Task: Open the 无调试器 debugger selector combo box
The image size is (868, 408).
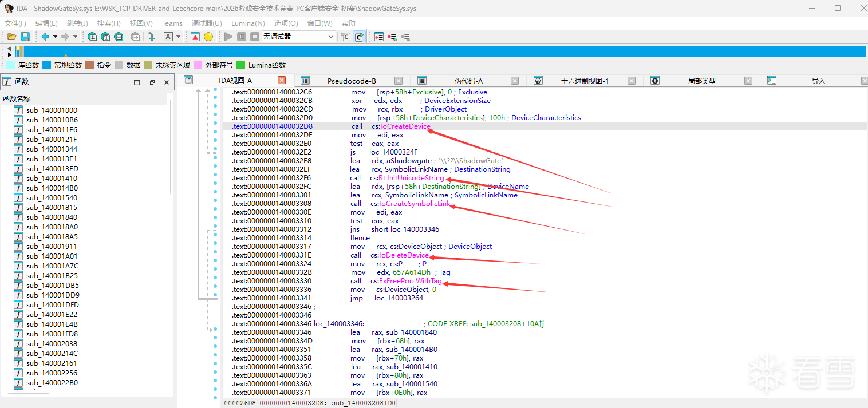Action: click(x=299, y=36)
